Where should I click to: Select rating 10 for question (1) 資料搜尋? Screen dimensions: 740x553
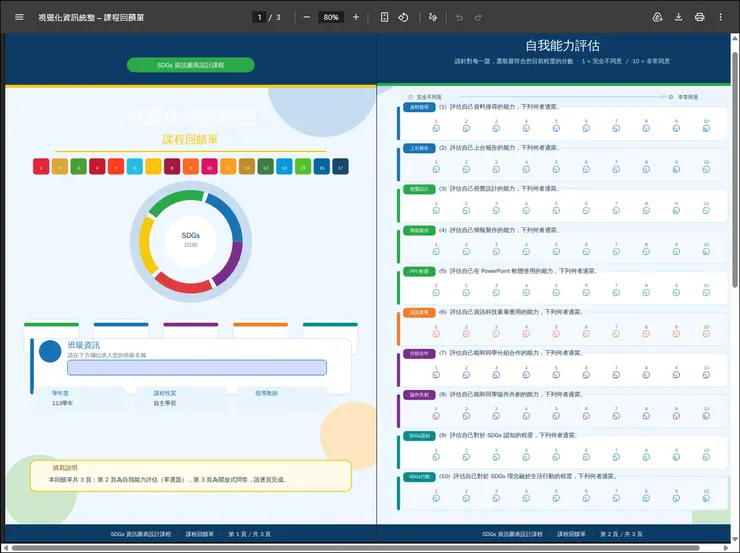[x=706, y=128]
